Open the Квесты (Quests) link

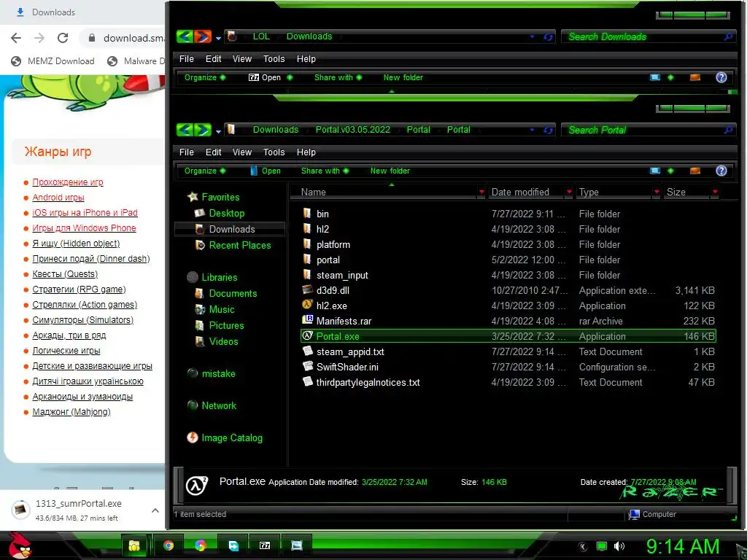65,274
